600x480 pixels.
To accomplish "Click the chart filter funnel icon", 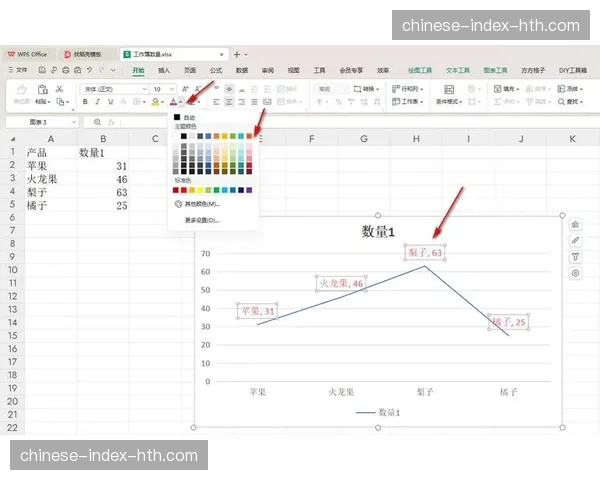I will [575, 257].
